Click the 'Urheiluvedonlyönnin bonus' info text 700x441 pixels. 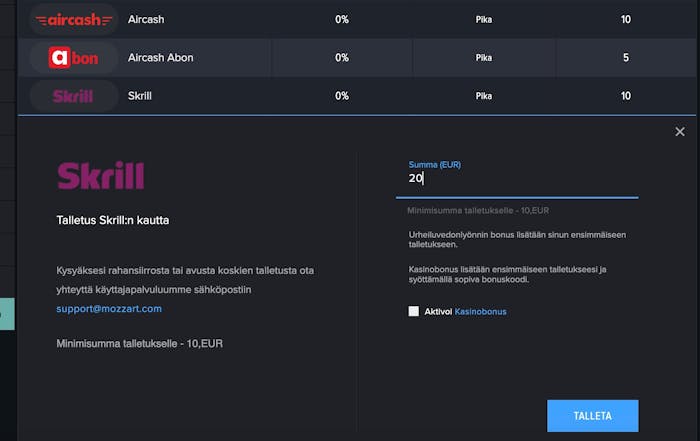point(517,239)
